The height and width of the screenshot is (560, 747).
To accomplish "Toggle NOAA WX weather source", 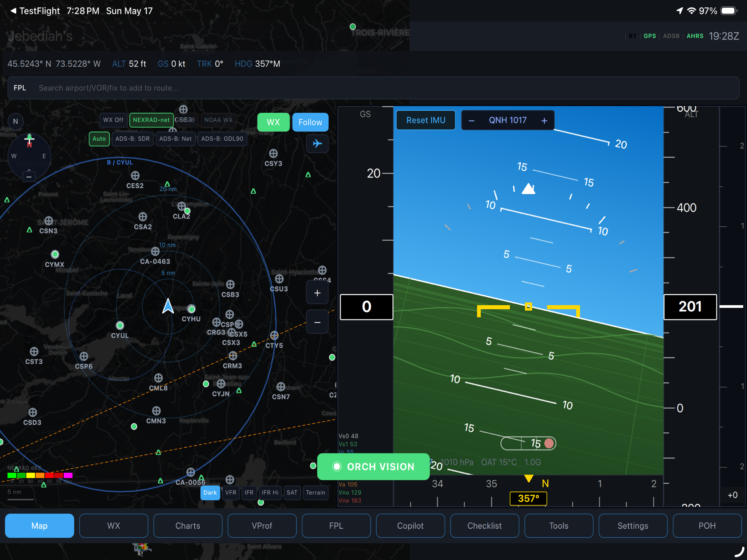I will point(218,120).
